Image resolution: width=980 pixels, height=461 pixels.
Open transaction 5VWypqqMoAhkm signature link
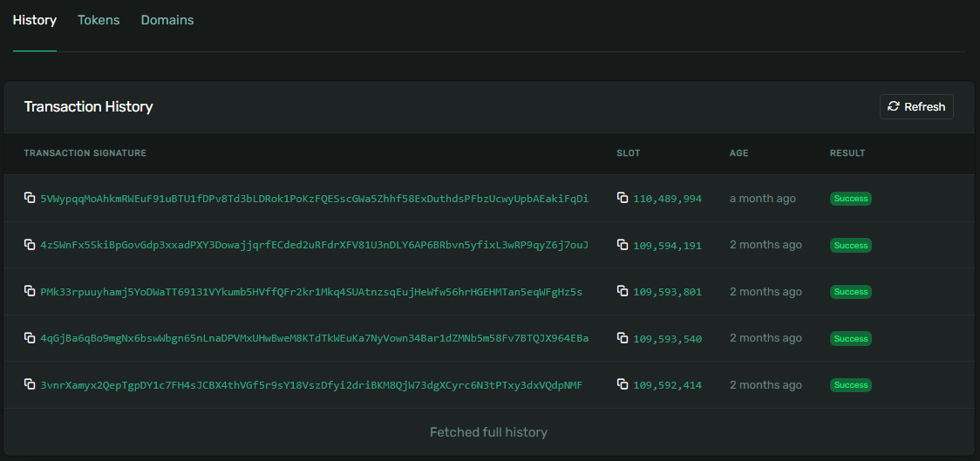pos(315,199)
